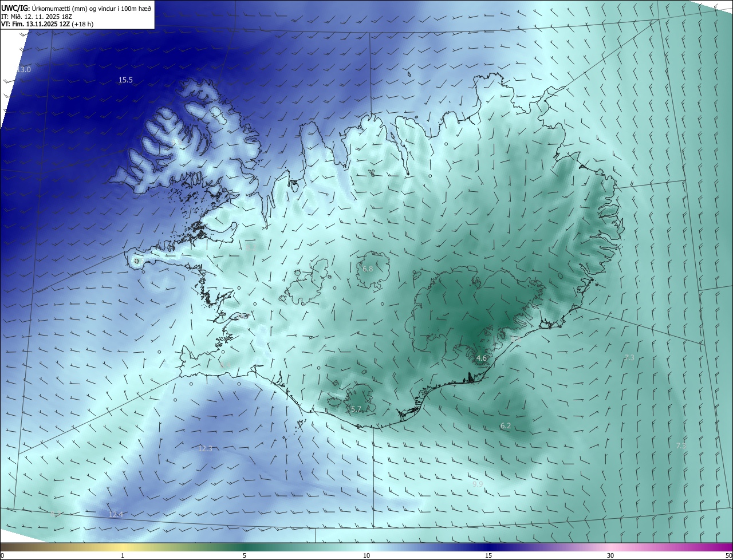Click the colorbar tick label 15
Viewport: 733px width, 560px height.
488,555
